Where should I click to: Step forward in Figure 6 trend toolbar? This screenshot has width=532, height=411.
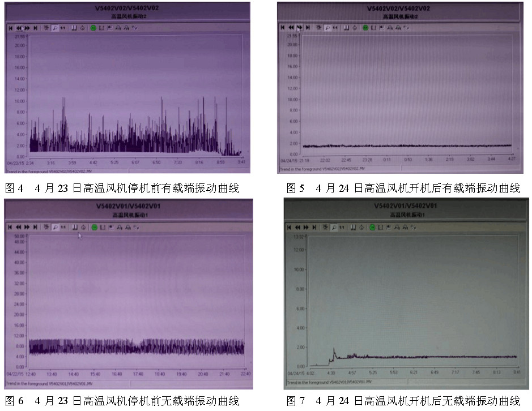coord(27,227)
